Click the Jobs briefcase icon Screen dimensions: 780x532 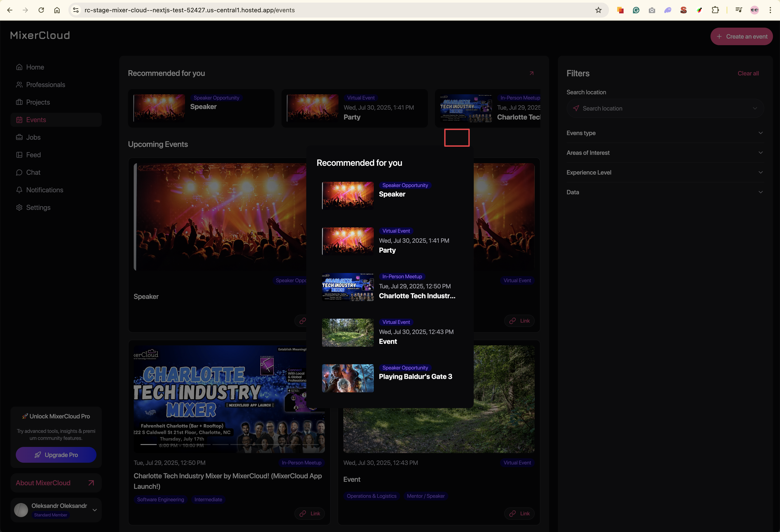pyautogui.click(x=19, y=137)
